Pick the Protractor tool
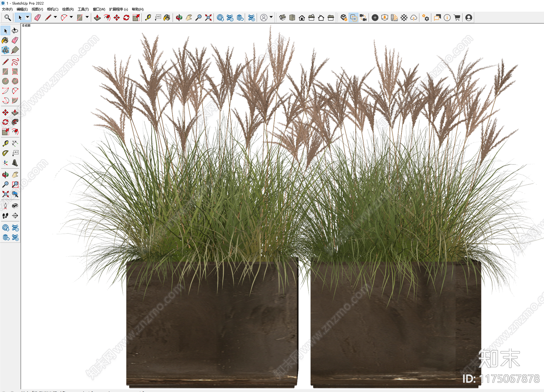Viewport: 544px width, 392px height. point(5,153)
